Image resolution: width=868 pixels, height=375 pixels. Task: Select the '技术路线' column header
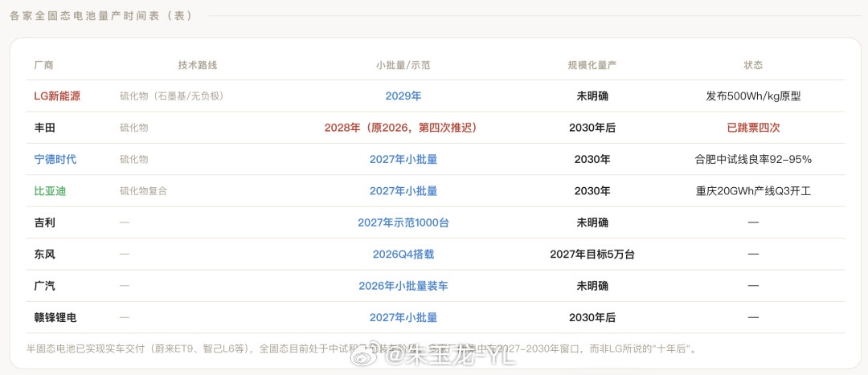pyautogui.click(x=198, y=65)
